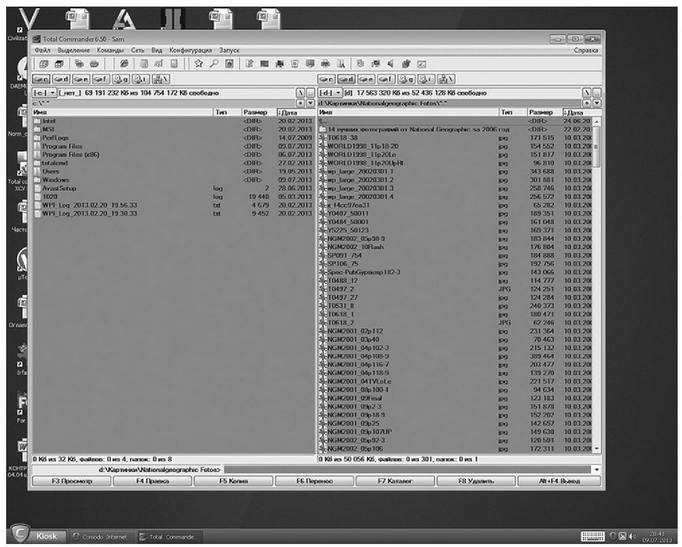Select file NGM2002_10Flash in right panel
Image resolution: width=682 pixels, height=547 pixels.
pos(455,247)
